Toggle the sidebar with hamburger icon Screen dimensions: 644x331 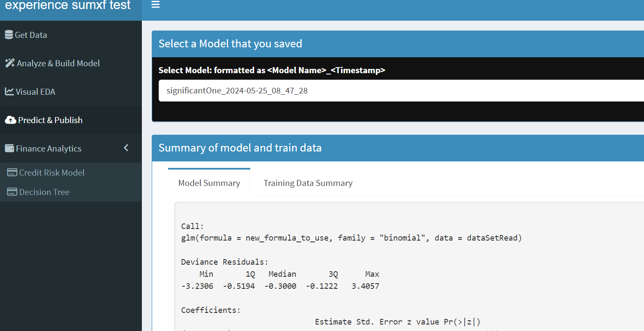coord(156,5)
